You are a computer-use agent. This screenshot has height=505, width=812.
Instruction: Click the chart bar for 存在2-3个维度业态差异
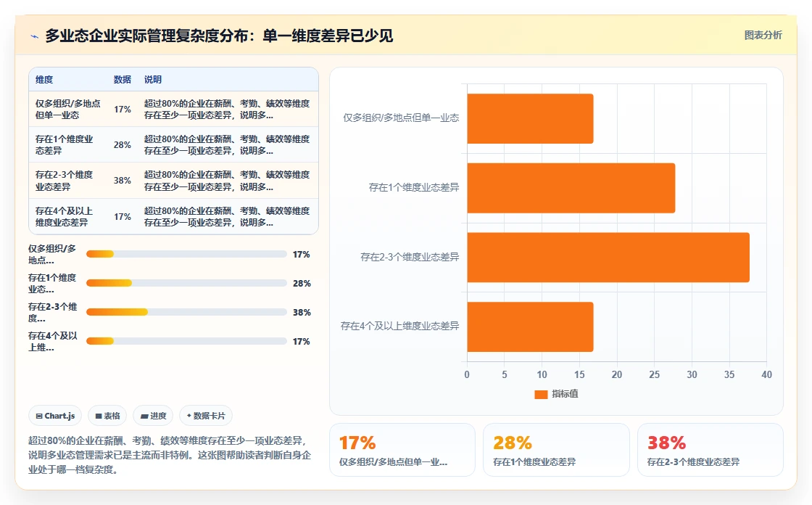click(x=608, y=258)
